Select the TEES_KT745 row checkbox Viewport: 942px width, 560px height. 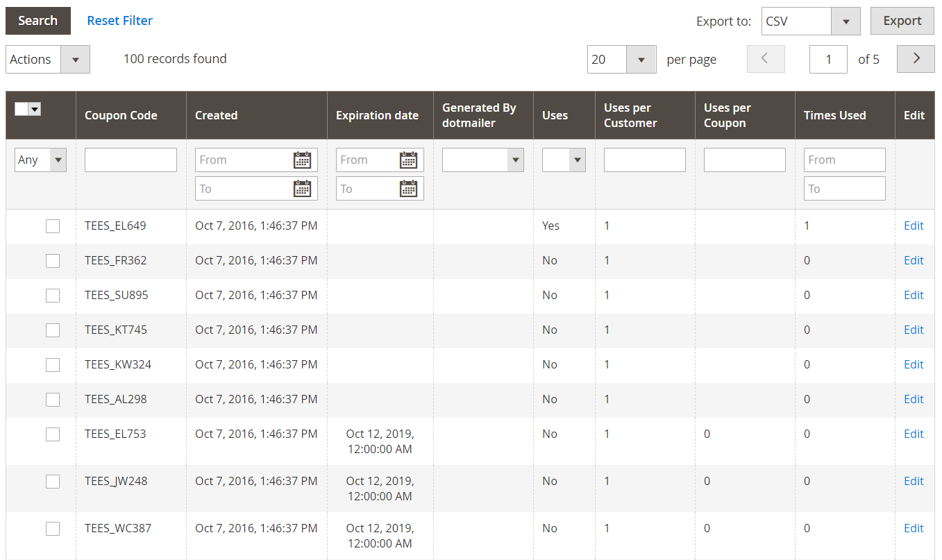click(53, 330)
